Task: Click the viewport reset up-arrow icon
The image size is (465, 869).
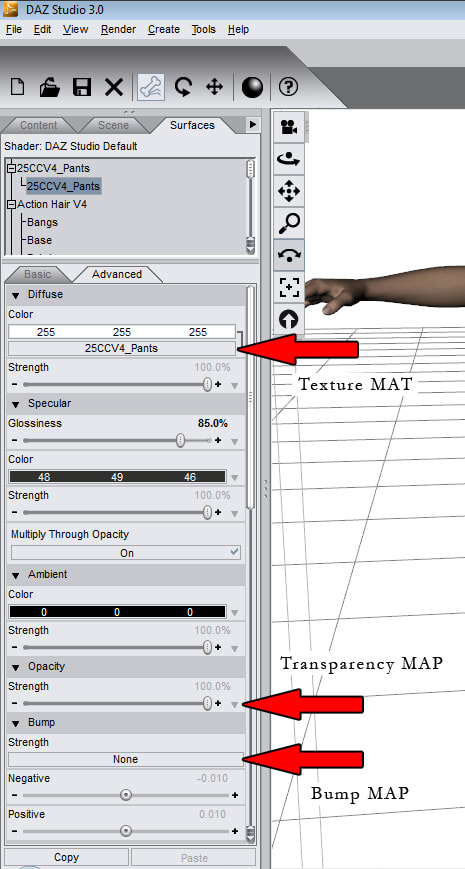Action: click(289, 319)
